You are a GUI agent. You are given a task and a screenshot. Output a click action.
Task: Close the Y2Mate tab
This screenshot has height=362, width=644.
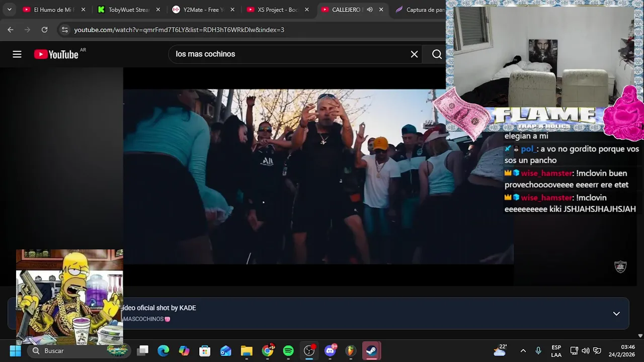(x=232, y=10)
